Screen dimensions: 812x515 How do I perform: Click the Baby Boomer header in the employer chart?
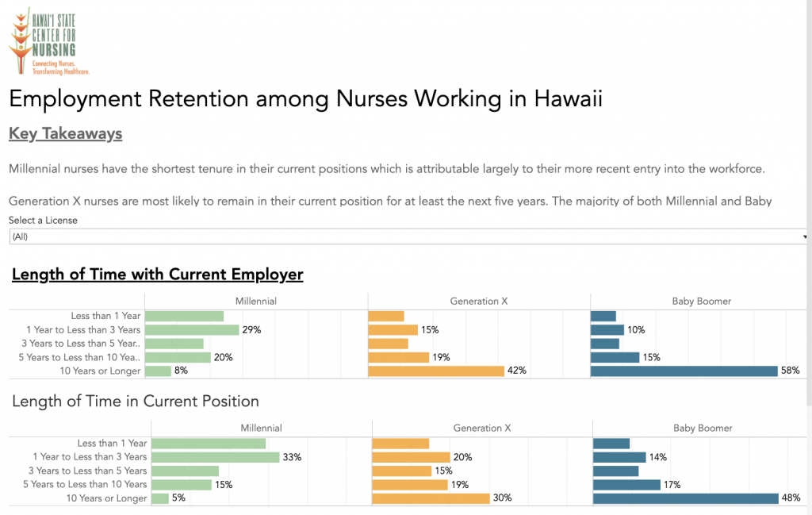701,301
